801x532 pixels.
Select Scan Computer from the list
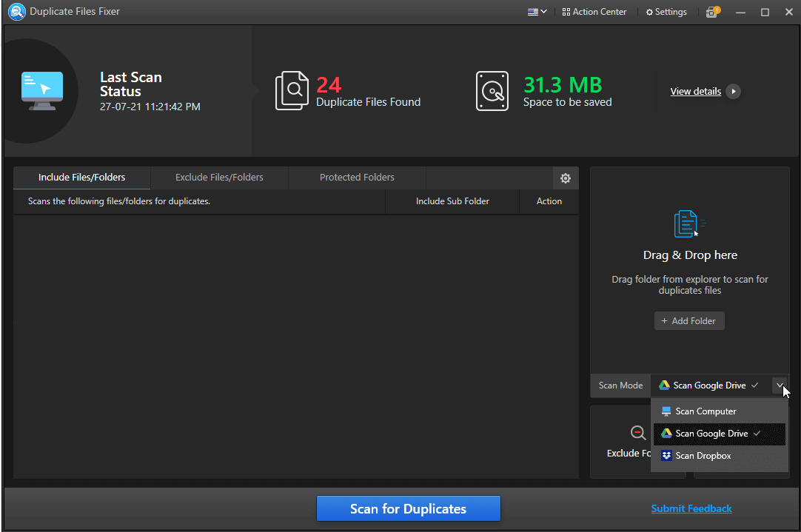(706, 411)
